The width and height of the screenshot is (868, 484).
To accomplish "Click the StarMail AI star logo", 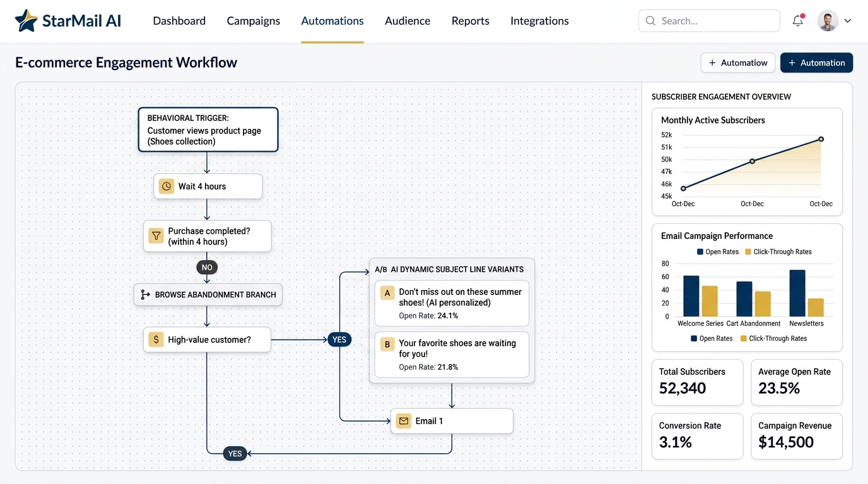I will pyautogui.click(x=26, y=21).
